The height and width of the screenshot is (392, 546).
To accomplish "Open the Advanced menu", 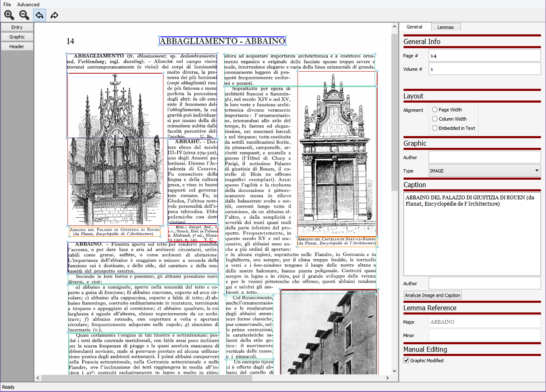I will point(28,5).
